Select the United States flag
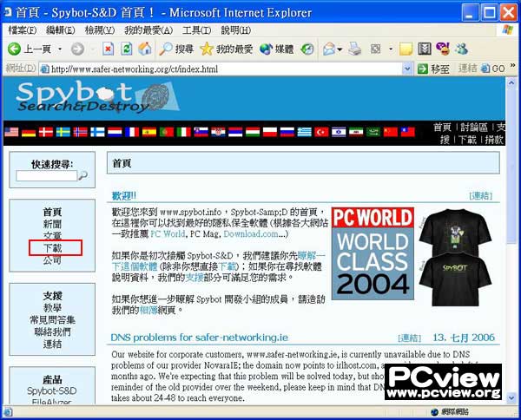This screenshot has width=521, height=420. click(x=11, y=132)
